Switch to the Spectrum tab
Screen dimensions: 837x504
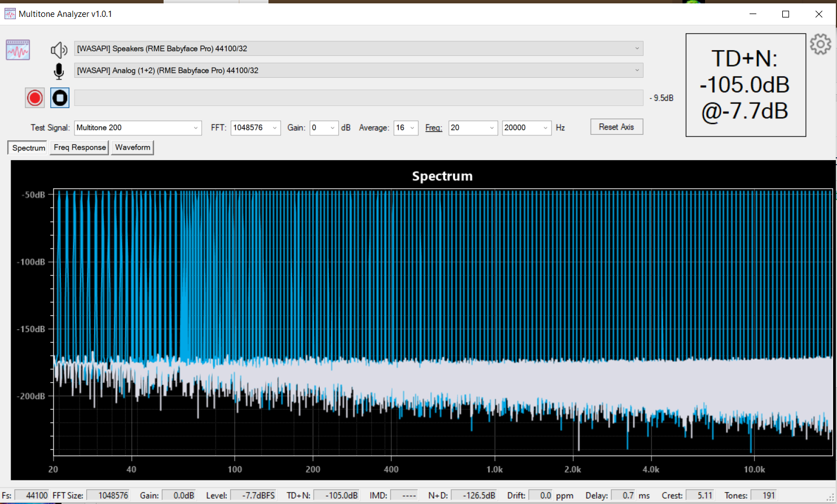click(28, 148)
